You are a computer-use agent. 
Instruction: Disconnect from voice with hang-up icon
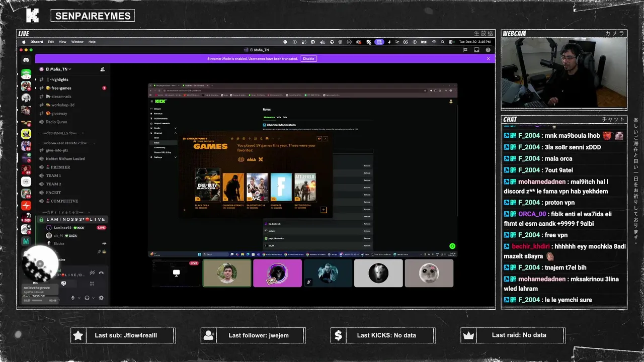point(101,273)
